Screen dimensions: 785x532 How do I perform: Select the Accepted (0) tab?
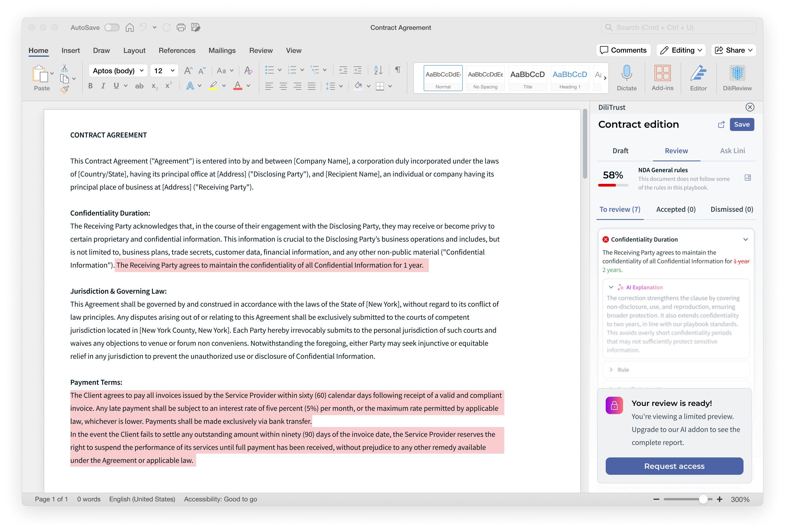(676, 209)
